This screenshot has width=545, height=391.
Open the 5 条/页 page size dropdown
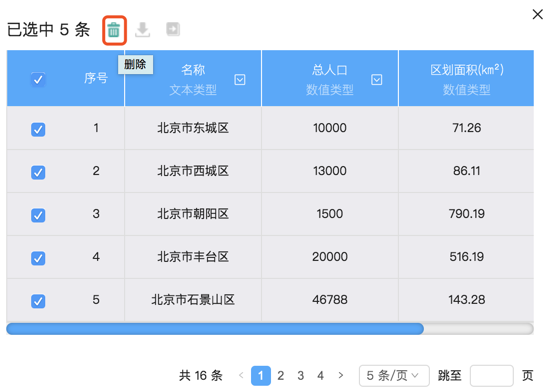point(394,376)
